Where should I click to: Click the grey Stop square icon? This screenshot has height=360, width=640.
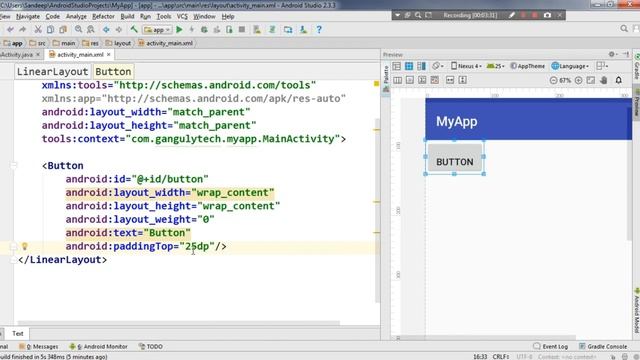(242, 29)
